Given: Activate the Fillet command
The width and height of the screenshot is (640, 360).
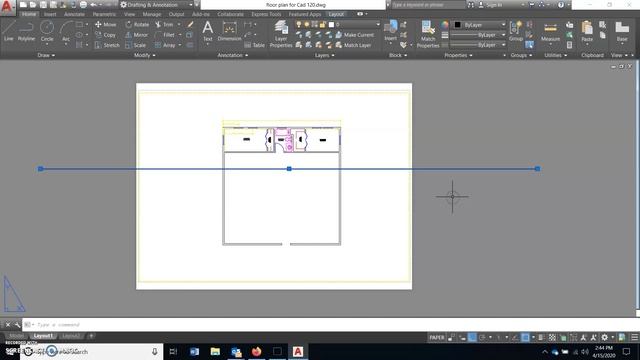Looking at the screenshot, I should (165, 35).
